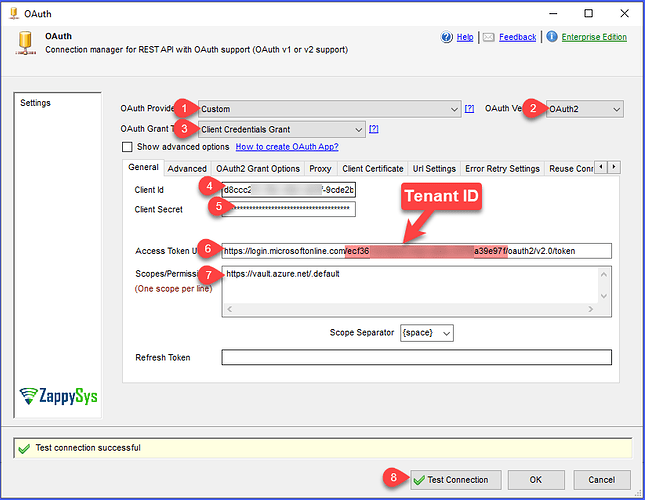Click green checkmark on Test Connection button

pos(419,480)
